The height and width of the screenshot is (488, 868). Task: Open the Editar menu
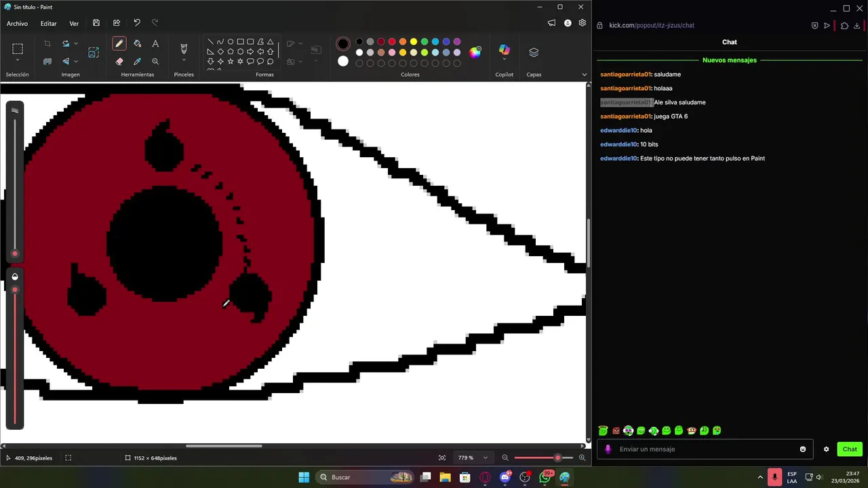click(48, 24)
